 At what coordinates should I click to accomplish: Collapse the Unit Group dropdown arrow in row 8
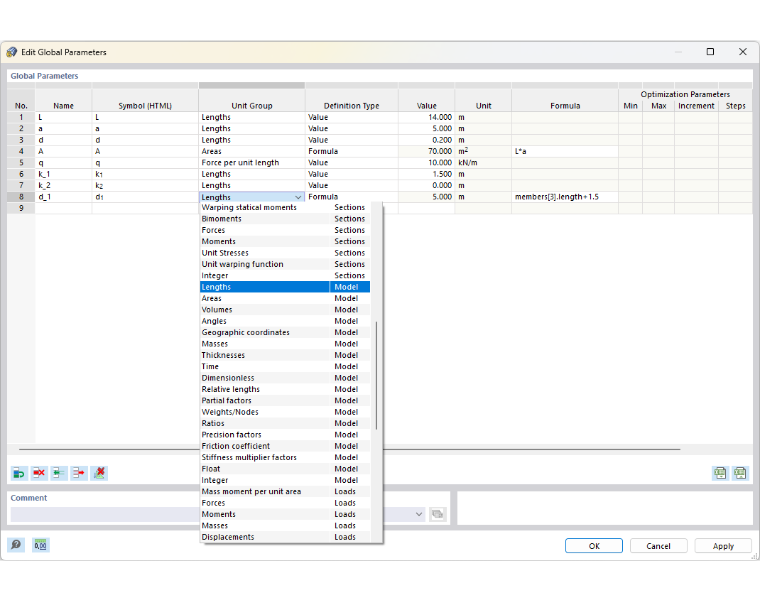[x=298, y=197]
